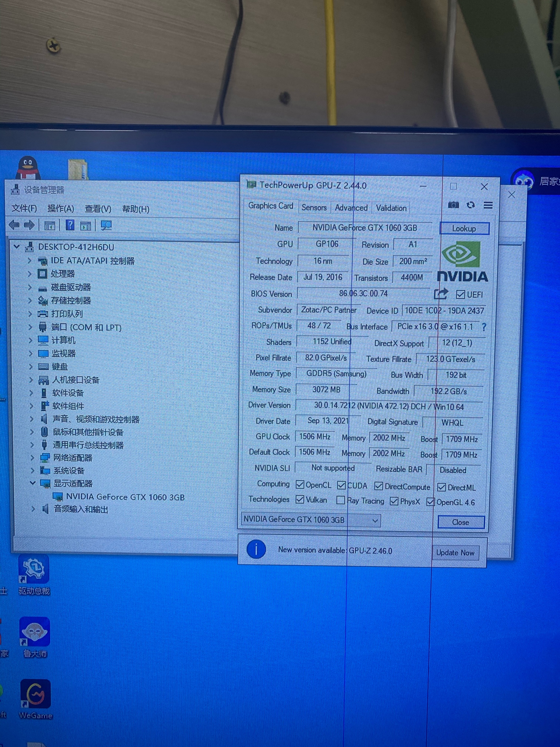
Task: Click 设备管理器 title bar icon
Action: 15,189
